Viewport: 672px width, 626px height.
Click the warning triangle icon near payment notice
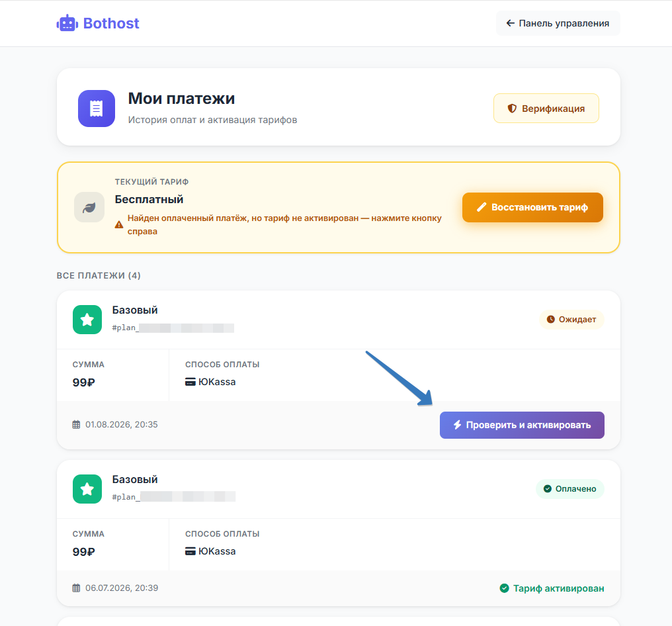[119, 225]
